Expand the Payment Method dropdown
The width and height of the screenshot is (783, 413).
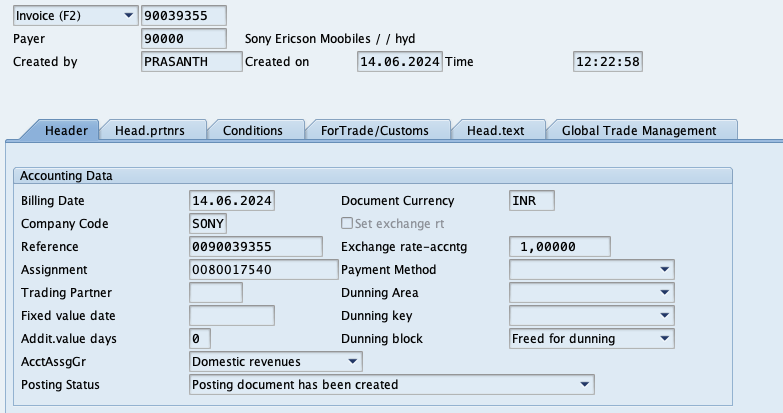tap(664, 270)
